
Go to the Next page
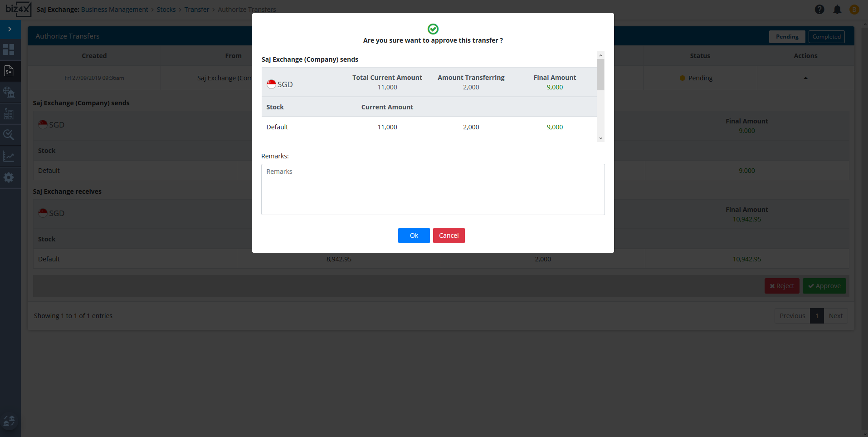coord(836,316)
